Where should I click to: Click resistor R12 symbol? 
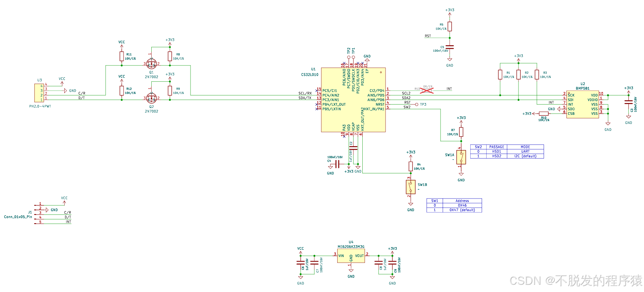tap(122, 90)
